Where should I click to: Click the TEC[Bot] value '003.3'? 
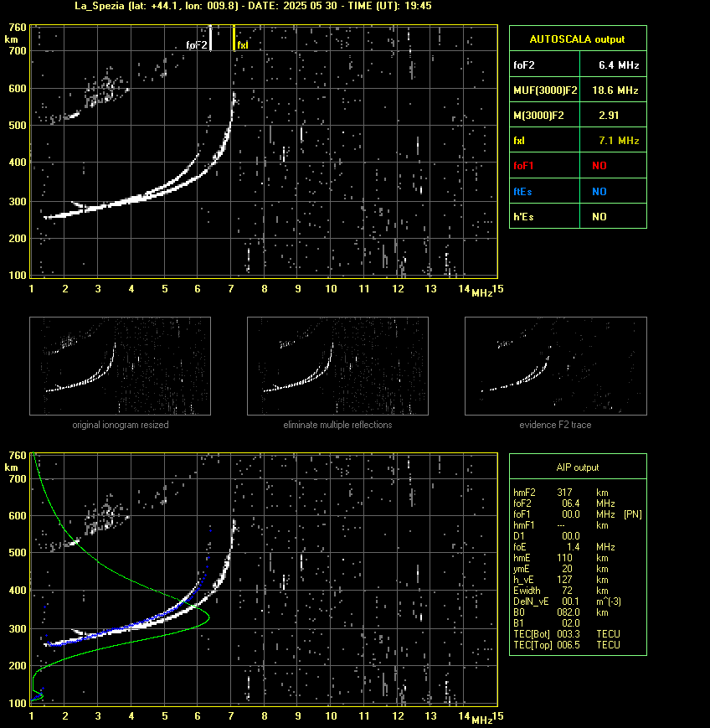tap(569, 634)
